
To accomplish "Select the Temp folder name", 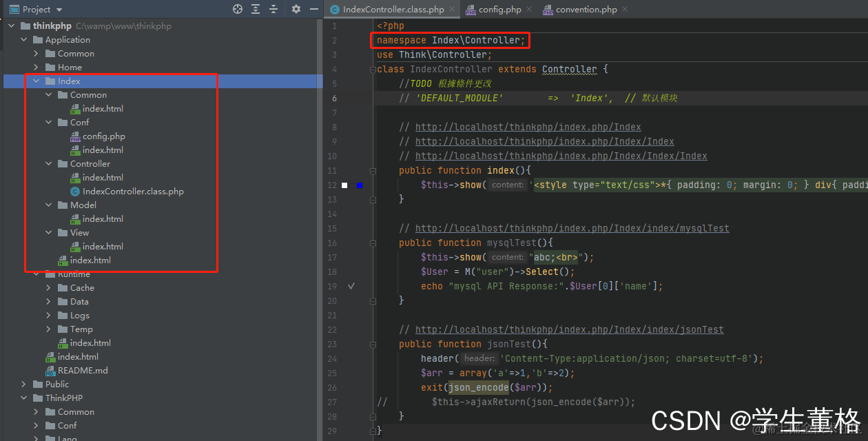I will pyautogui.click(x=81, y=329).
